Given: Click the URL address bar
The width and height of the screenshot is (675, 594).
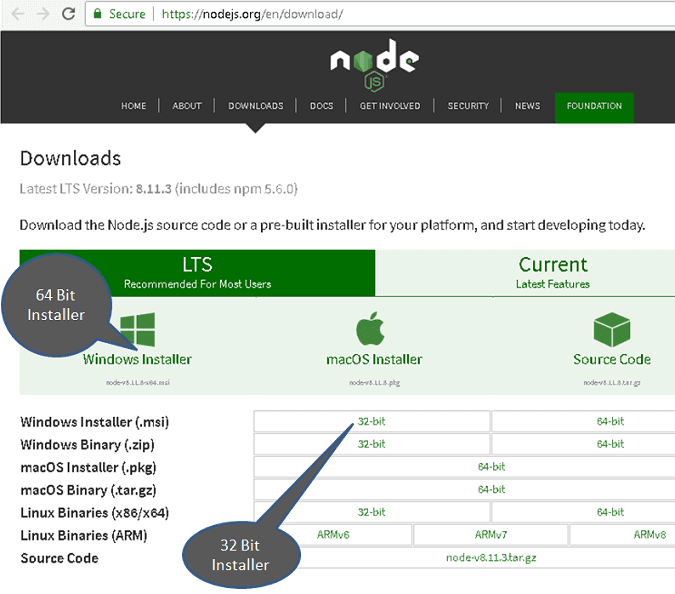Looking at the screenshot, I should point(379,14).
